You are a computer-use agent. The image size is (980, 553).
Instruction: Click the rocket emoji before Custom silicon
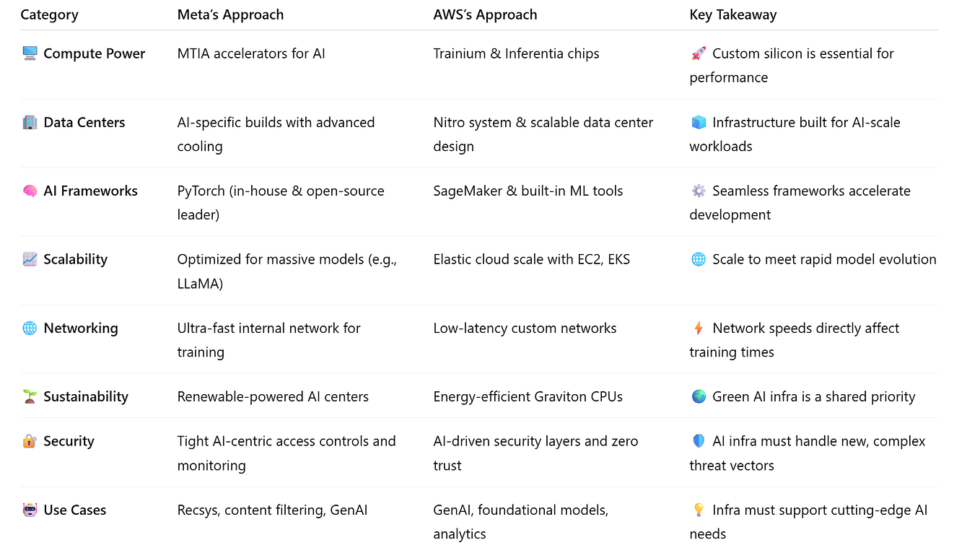click(x=699, y=53)
